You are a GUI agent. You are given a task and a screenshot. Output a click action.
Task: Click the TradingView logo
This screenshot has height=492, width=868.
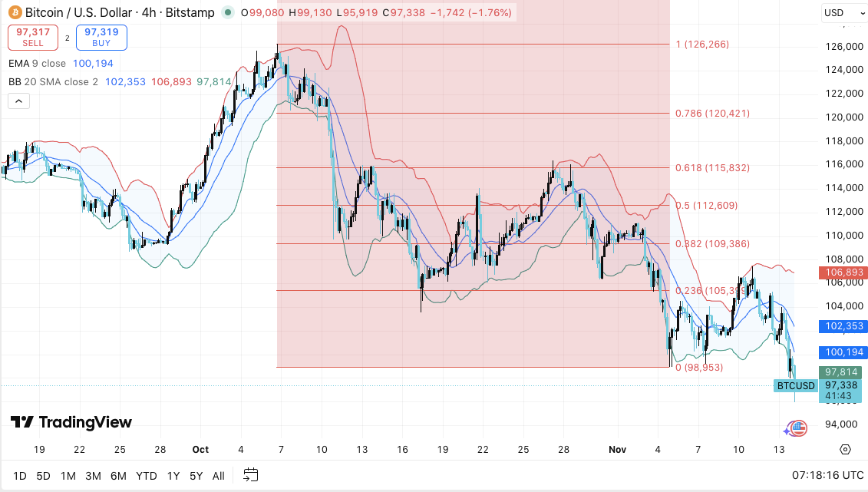click(x=71, y=422)
